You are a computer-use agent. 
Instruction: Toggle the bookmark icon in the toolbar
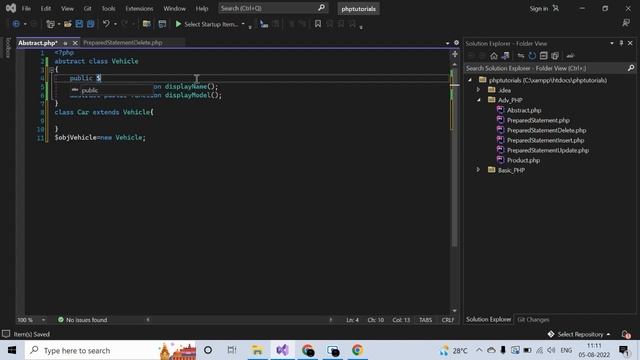pos(318,24)
